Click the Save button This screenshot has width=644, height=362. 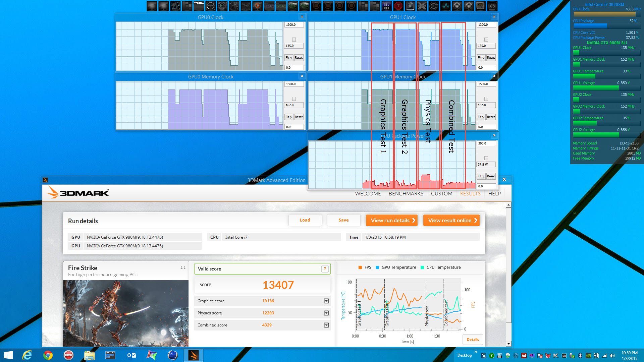[343, 220]
